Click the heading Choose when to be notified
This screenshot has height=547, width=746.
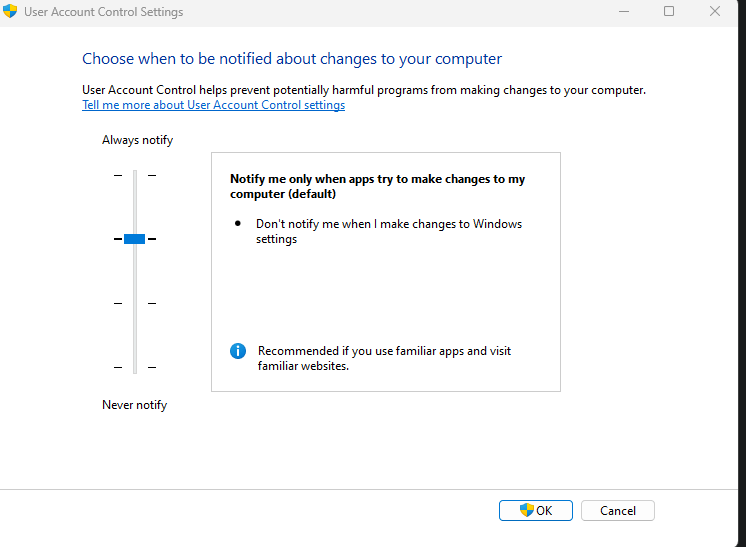[292, 59]
